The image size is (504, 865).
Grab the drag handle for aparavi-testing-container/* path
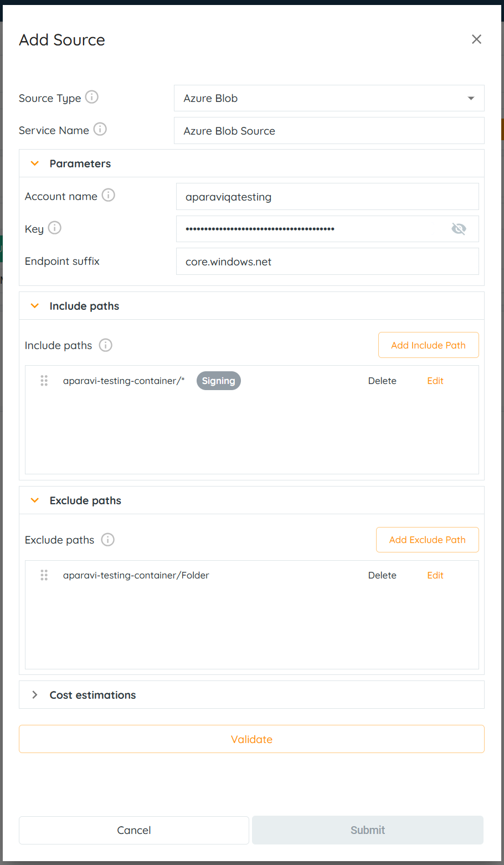44,381
